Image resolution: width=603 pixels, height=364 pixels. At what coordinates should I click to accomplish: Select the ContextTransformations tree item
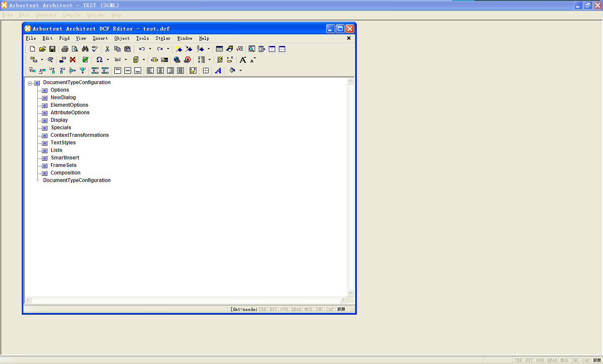click(80, 135)
